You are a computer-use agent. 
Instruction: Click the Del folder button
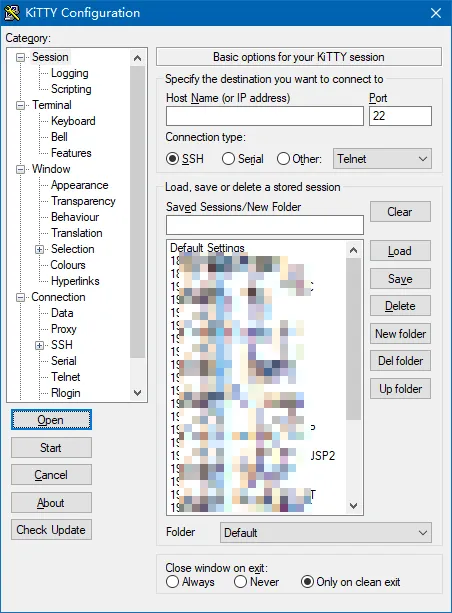click(400, 361)
